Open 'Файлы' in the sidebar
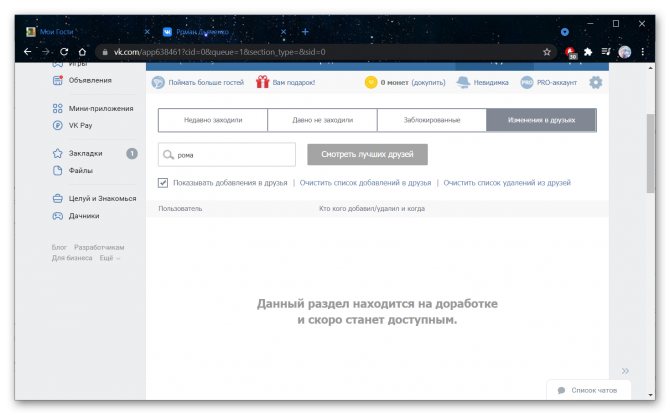Image resolution: width=670 pixels, height=415 pixels. coord(81,170)
